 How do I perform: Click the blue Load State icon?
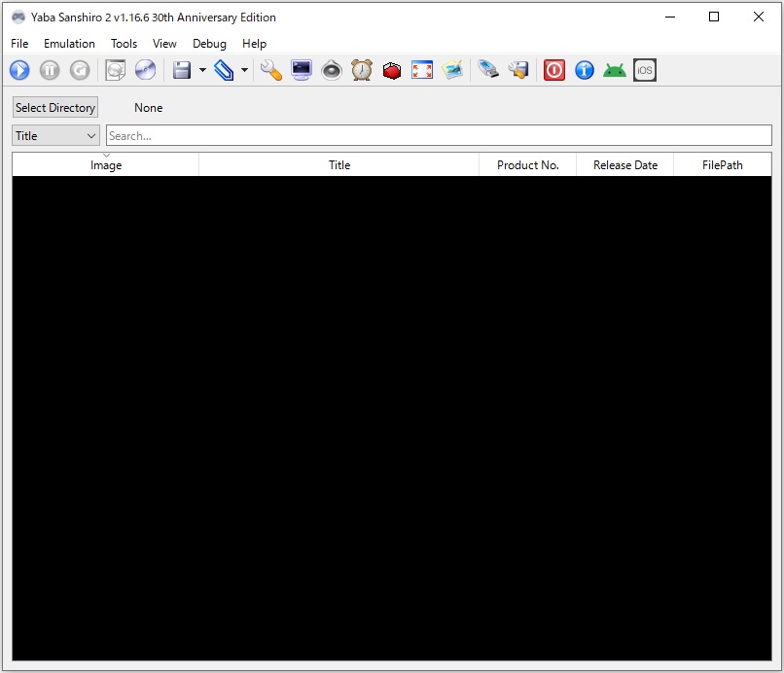(224, 70)
